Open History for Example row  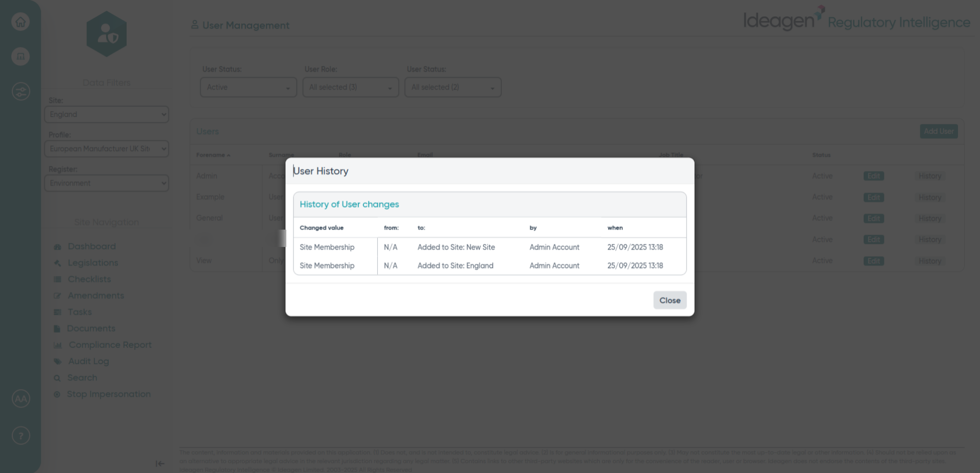(930, 197)
